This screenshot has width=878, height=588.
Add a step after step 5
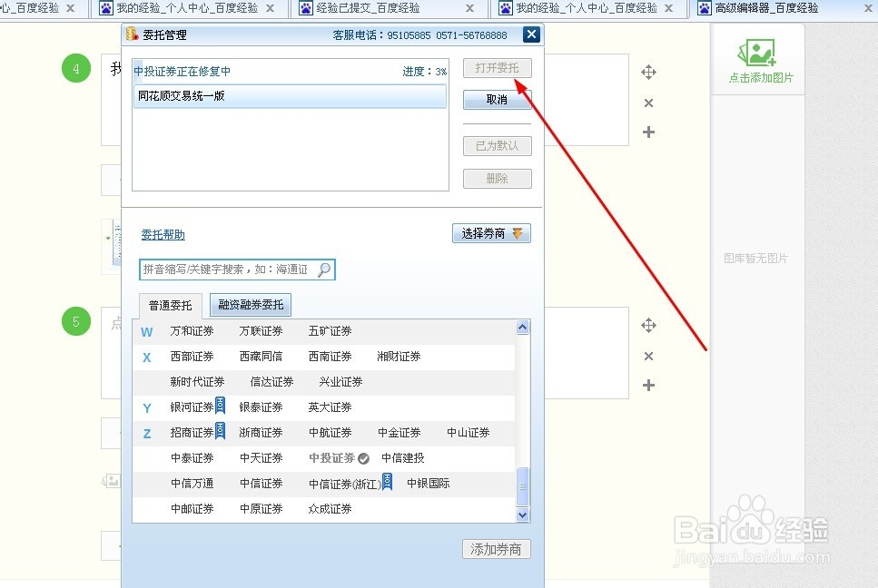coord(648,385)
